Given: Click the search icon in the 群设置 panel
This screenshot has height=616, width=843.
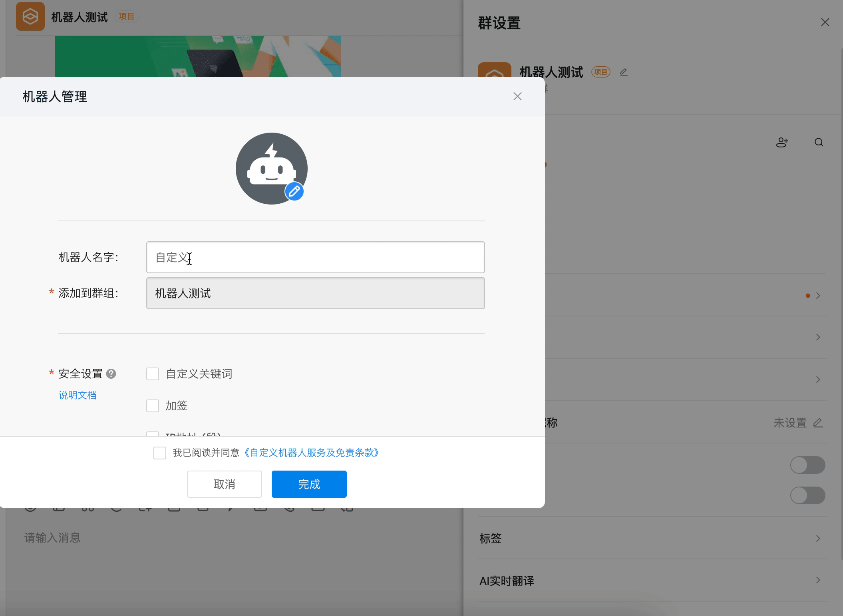Looking at the screenshot, I should [818, 142].
